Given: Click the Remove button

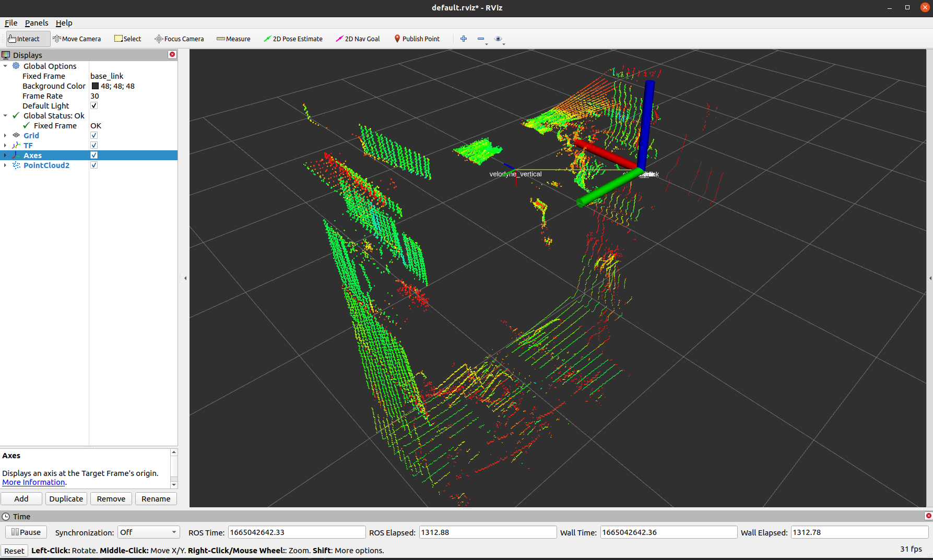Looking at the screenshot, I should point(111,498).
